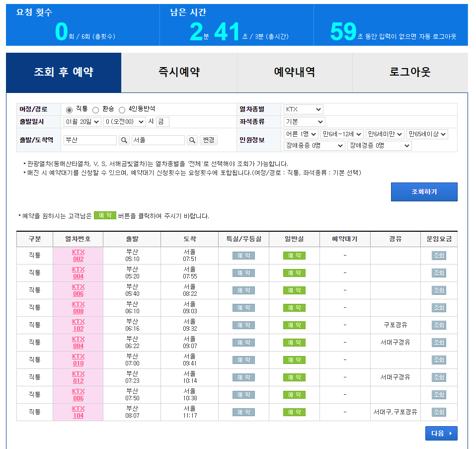
Task: Open the 장애중증 0명 dropdown
Action: 314,146
